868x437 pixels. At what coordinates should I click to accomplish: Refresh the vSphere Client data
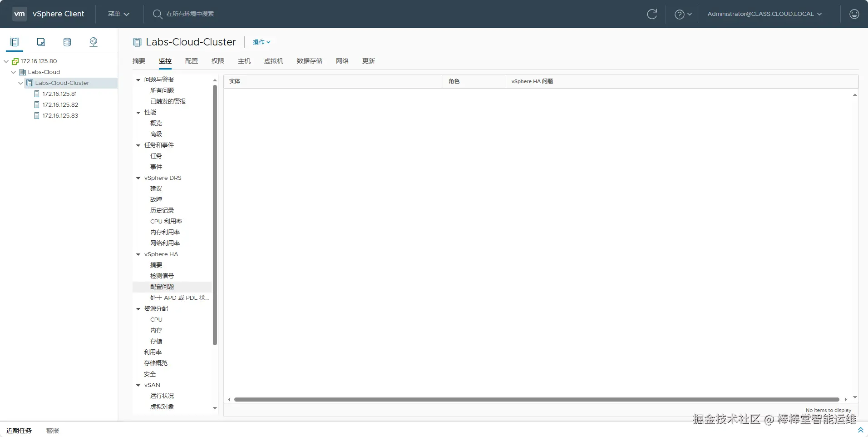652,14
